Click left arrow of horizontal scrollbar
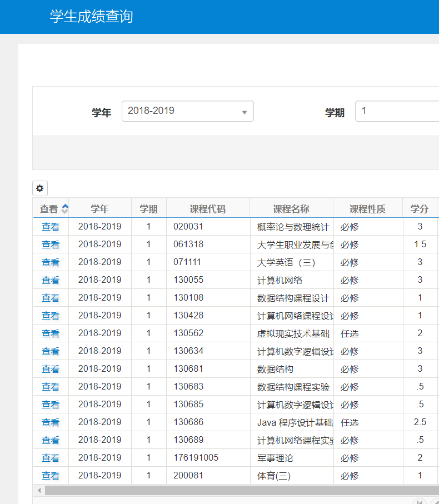 pyautogui.click(x=39, y=491)
